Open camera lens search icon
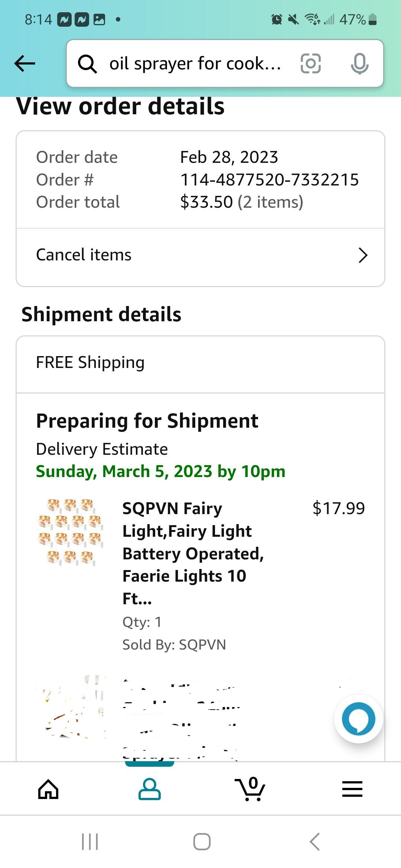The image size is (401, 868). [310, 63]
